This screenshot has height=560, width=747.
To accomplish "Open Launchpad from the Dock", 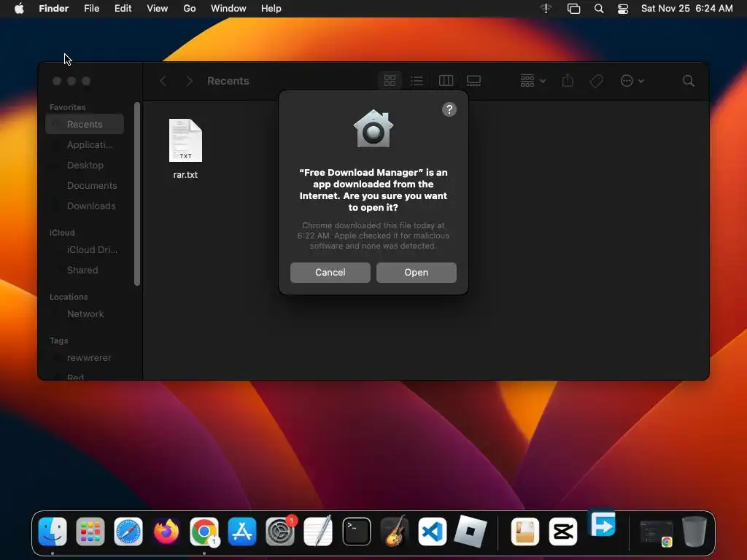I will pos(90,531).
